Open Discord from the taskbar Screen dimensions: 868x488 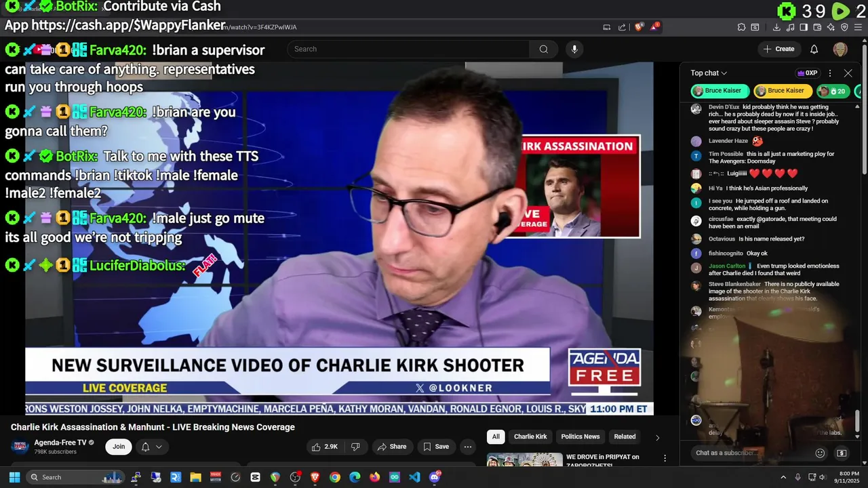point(435,477)
